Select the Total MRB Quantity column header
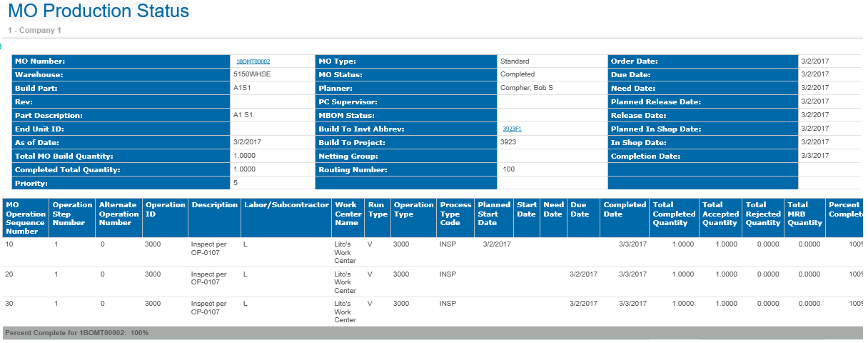This screenshot has width=868, height=343. [804, 214]
